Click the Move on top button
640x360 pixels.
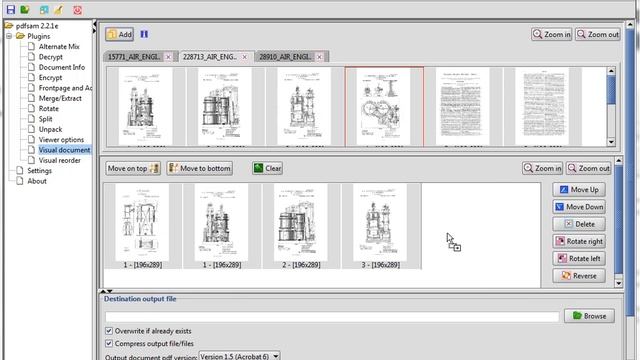[133, 168]
